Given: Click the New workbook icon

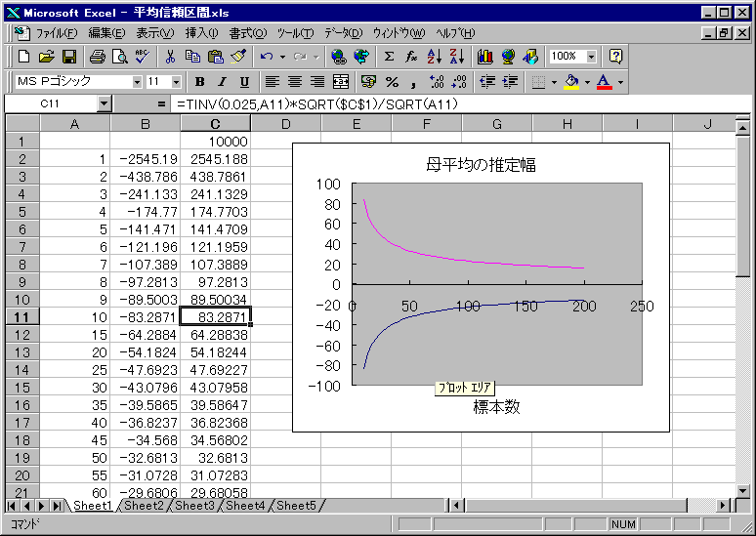Looking at the screenshot, I should pyautogui.click(x=23, y=57).
